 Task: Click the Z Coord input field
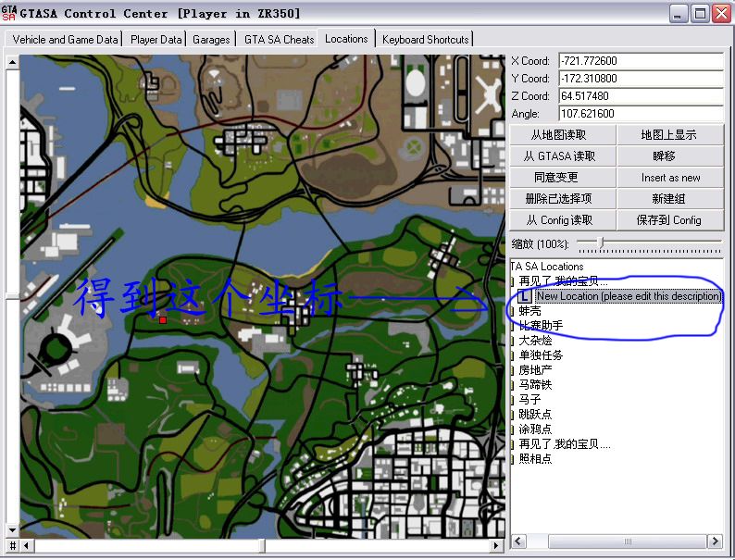pyautogui.click(x=641, y=96)
